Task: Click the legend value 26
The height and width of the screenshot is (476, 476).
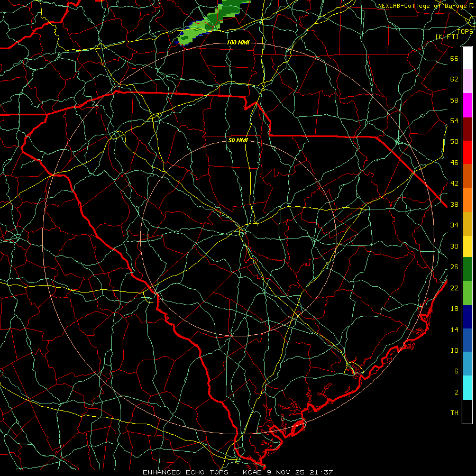Action: pyautogui.click(x=454, y=267)
